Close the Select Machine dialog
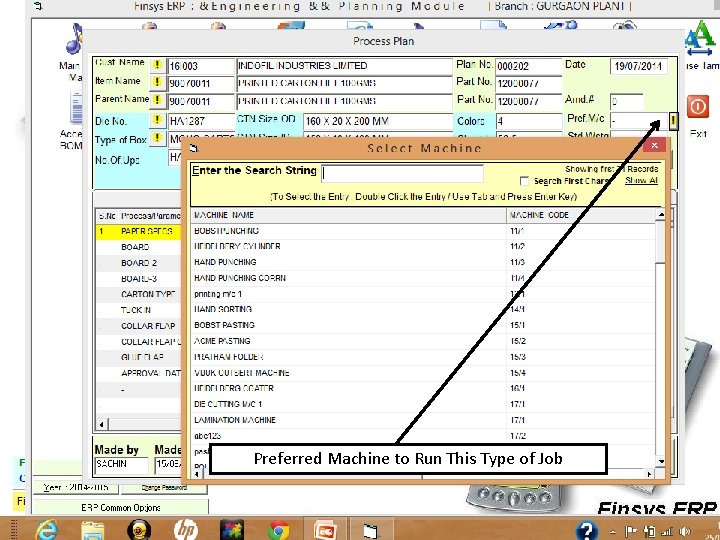 coord(655,146)
